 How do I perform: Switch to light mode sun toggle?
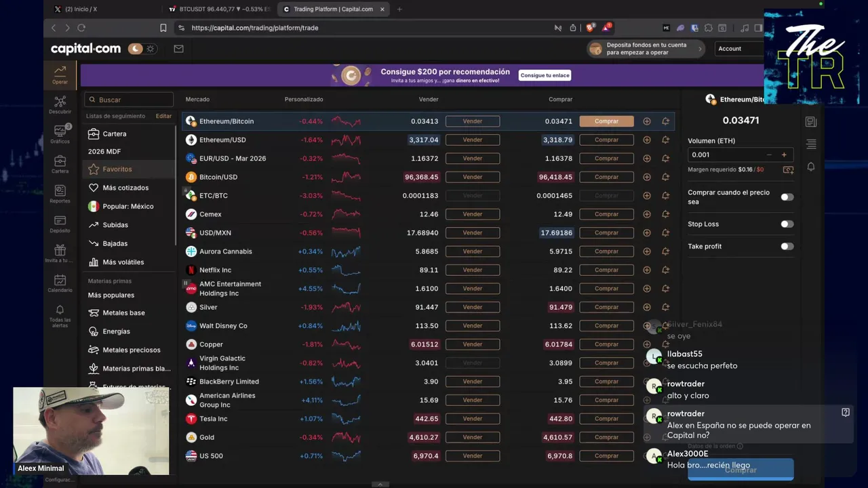pyautogui.click(x=151, y=49)
